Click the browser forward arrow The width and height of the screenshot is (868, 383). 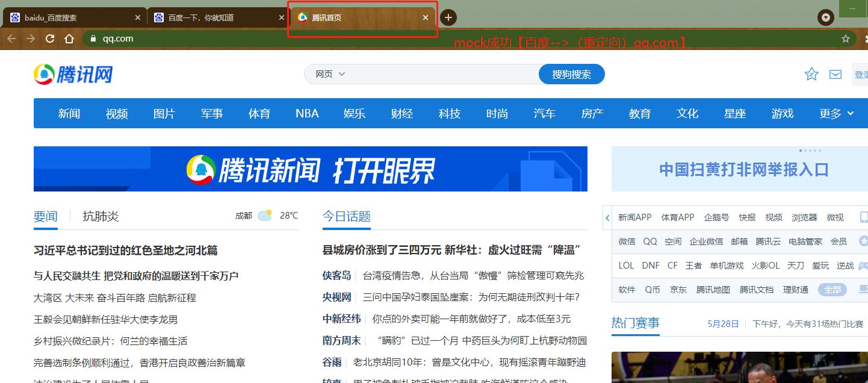(x=31, y=39)
